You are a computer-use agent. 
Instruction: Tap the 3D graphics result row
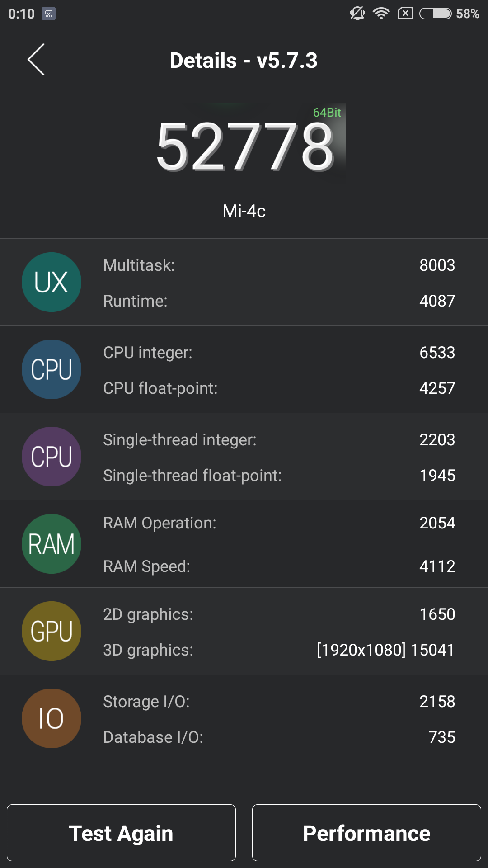[x=279, y=650]
